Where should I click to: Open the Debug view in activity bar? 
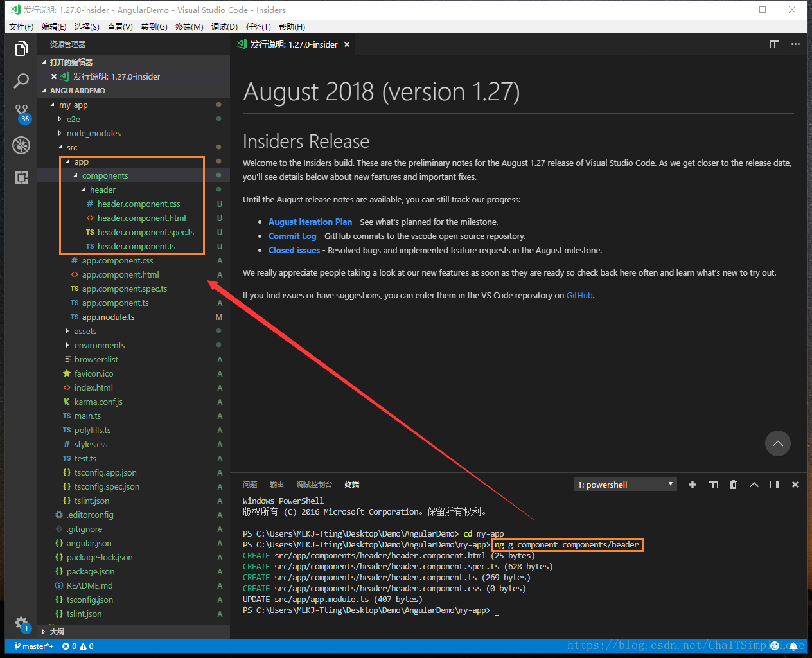click(x=21, y=145)
